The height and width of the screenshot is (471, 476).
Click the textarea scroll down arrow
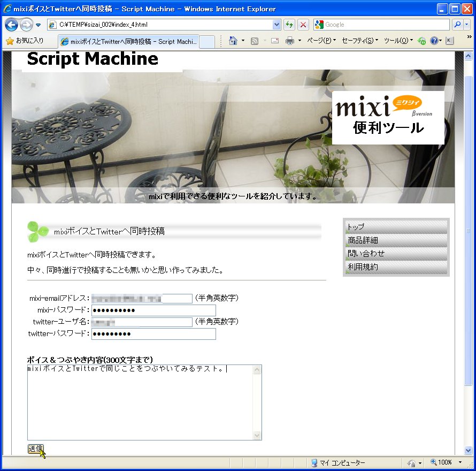[x=257, y=435]
